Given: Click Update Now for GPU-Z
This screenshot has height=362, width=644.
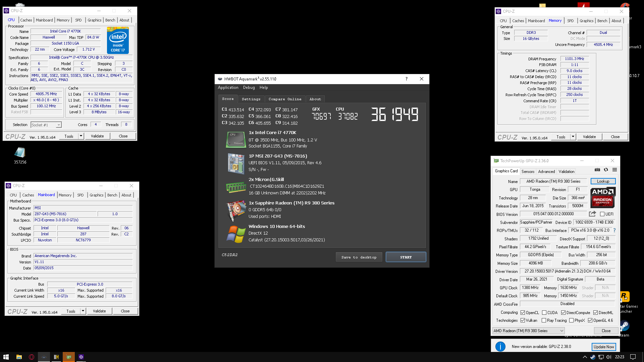Looking at the screenshot, I should 604,347.
